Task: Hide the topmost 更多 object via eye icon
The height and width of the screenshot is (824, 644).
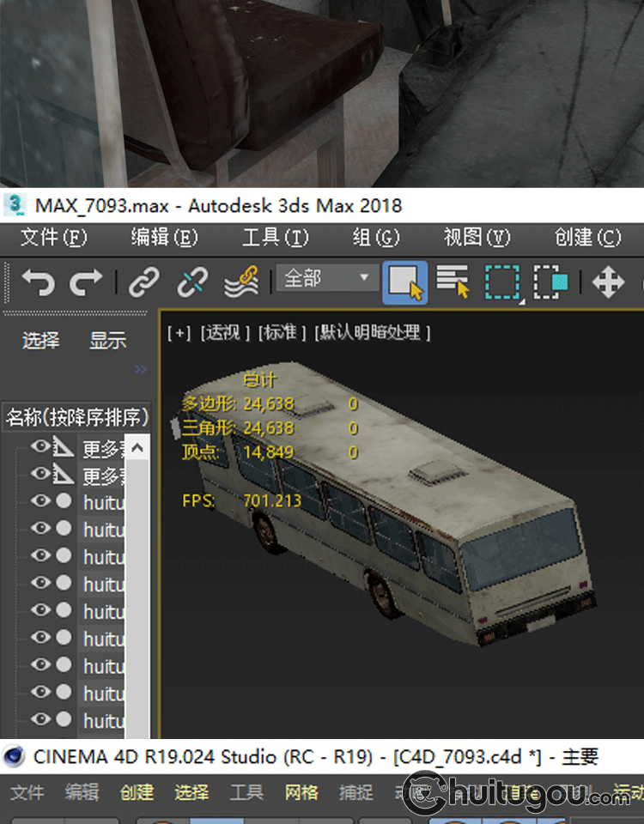Action: click(40, 446)
